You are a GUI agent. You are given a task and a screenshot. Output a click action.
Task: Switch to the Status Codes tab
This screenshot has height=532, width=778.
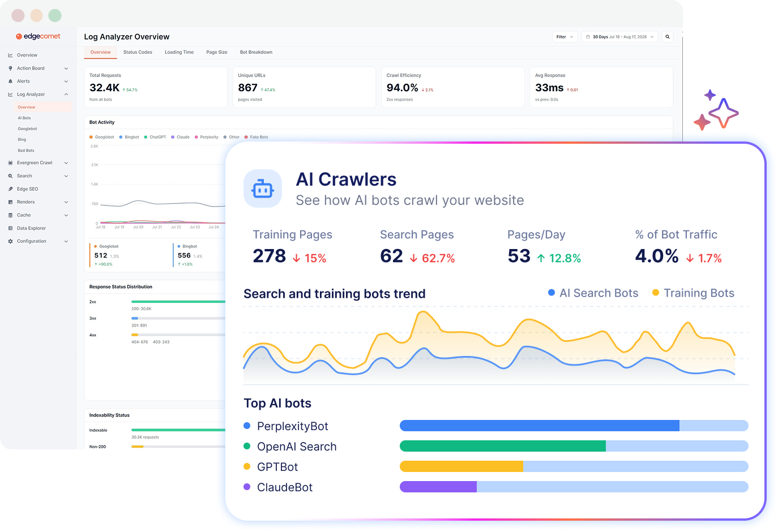click(138, 52)
